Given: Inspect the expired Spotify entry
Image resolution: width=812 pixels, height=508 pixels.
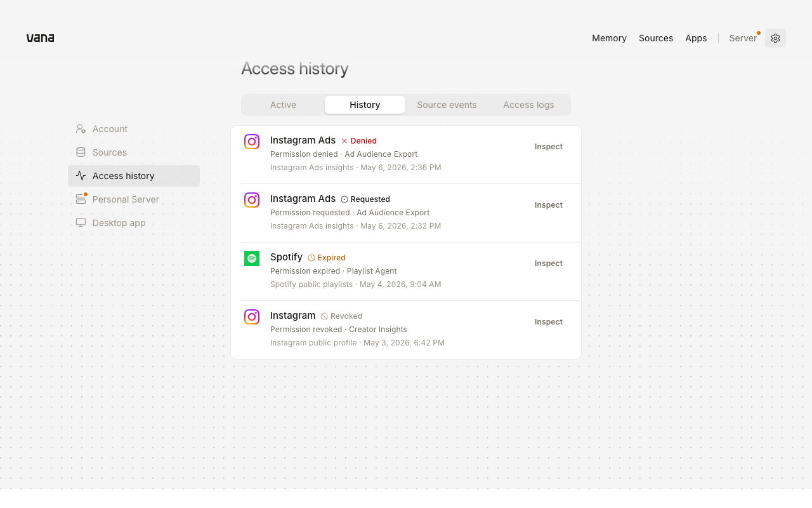Looking at the screenshot, I should pyautogui.click(x=549, y=264).
